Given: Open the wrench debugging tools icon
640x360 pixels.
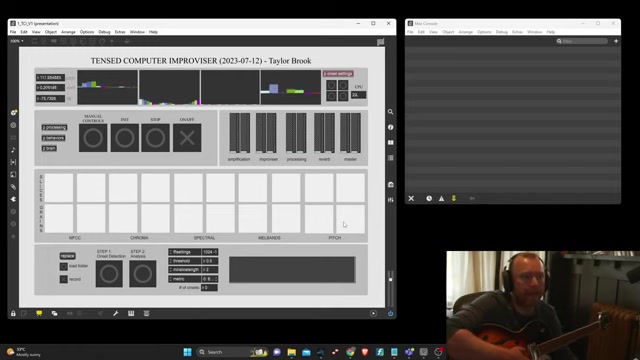Looking at the screenshot, I should click(x=116, y=313).
